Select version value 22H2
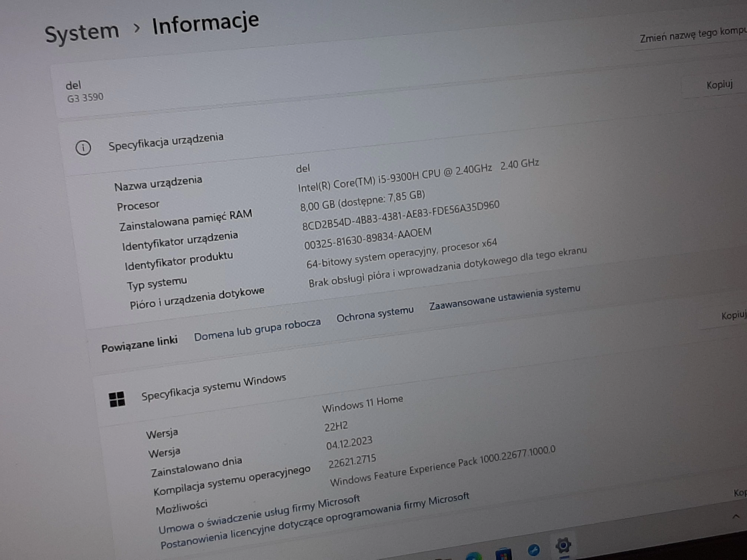 tap(336, 427)
